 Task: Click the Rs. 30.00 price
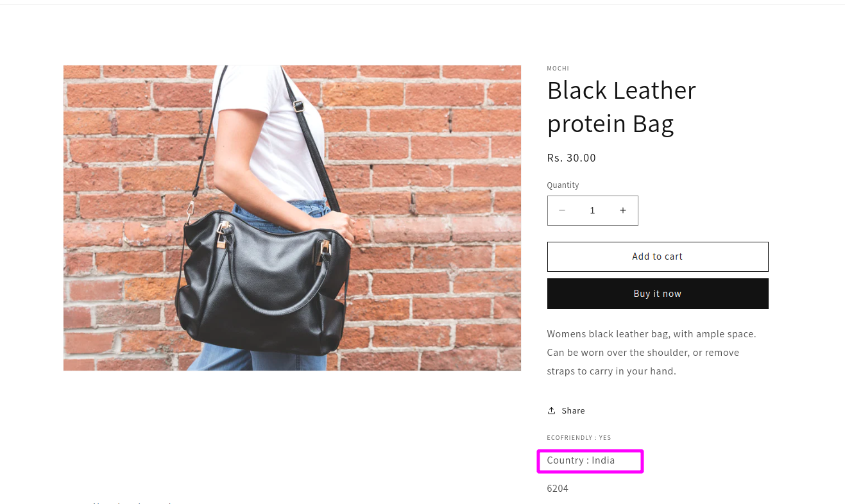click(571, 158)
